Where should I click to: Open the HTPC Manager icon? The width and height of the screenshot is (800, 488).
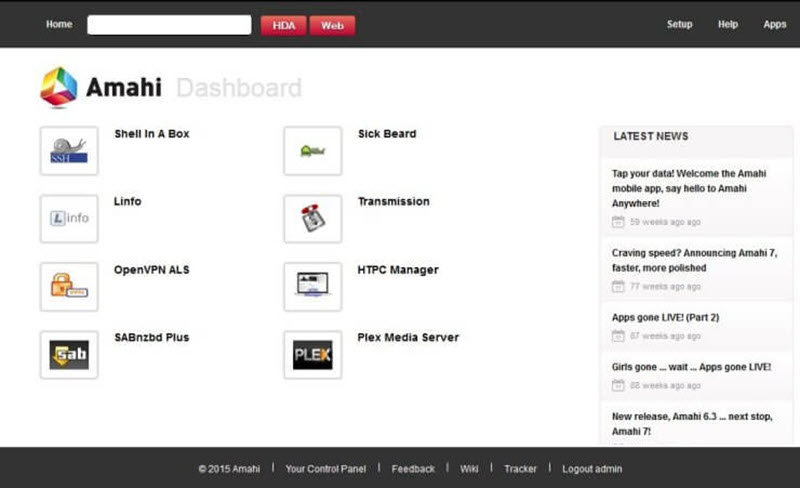click(313, 286)
